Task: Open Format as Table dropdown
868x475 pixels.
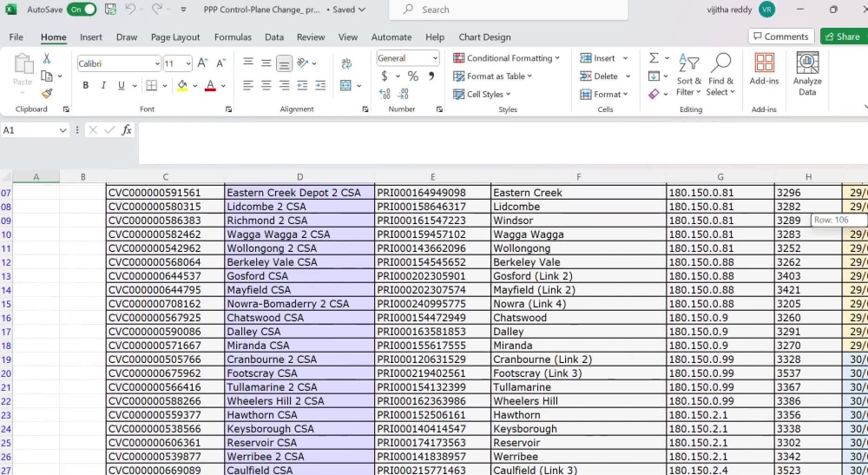Action: (x=492, y=76)
